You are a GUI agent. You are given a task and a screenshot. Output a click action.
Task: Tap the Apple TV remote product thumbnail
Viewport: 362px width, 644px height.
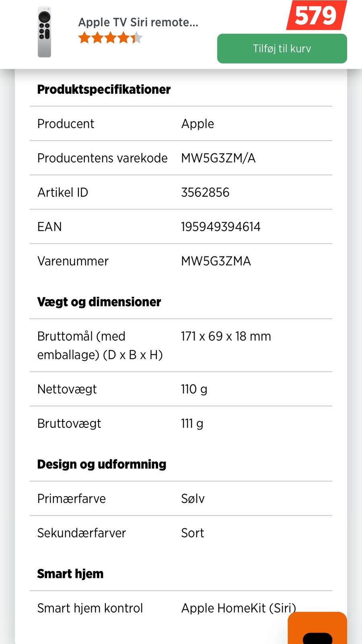pos(44,32)
